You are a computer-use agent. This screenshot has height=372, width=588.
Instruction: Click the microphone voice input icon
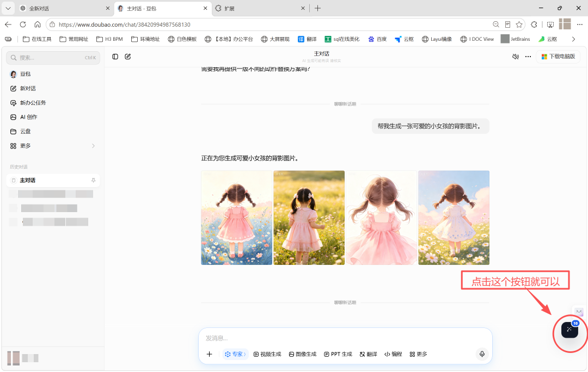[x=482, y=354]
